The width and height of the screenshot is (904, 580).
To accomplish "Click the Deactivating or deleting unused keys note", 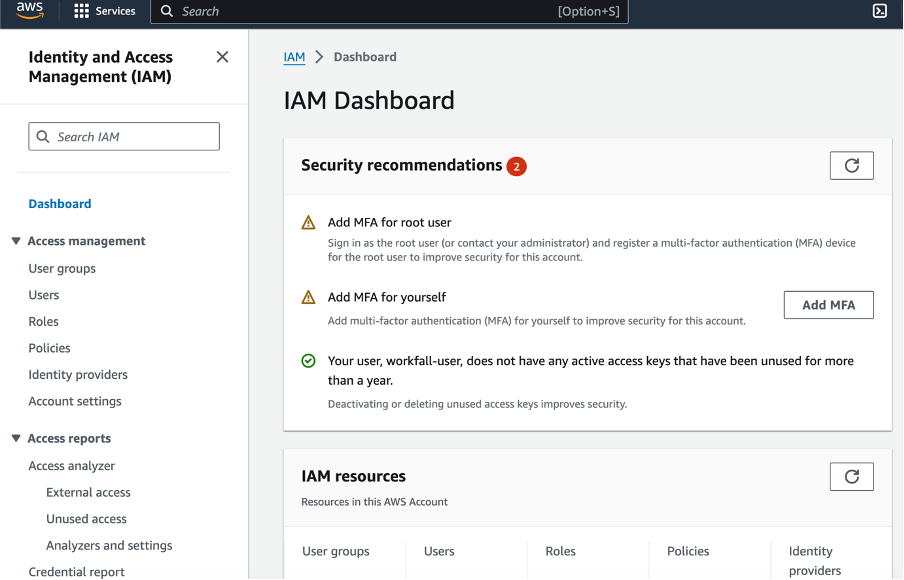I will coord(477,404).
